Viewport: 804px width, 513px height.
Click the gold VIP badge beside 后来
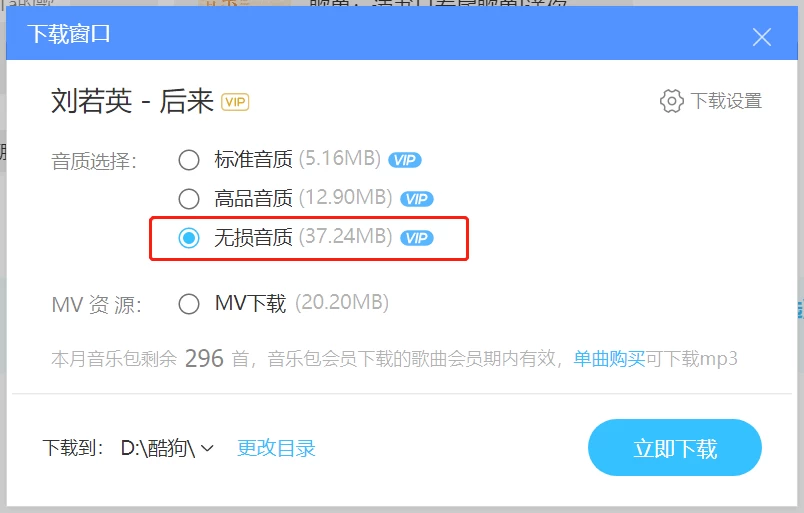[235, 102]
